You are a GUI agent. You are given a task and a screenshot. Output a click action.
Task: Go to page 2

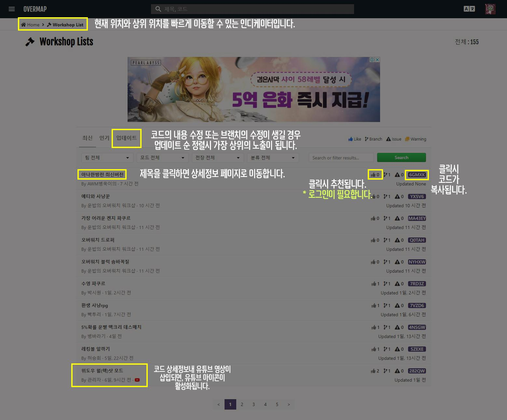[x=242, y=404]
